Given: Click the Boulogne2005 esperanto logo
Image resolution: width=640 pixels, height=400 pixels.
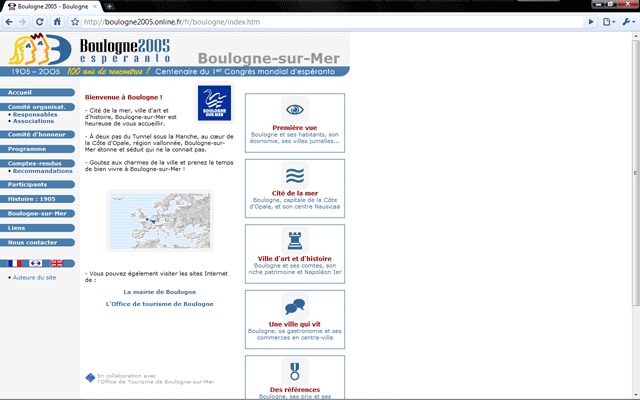Looking at the screenshot, I should click(x=90, y=50).
